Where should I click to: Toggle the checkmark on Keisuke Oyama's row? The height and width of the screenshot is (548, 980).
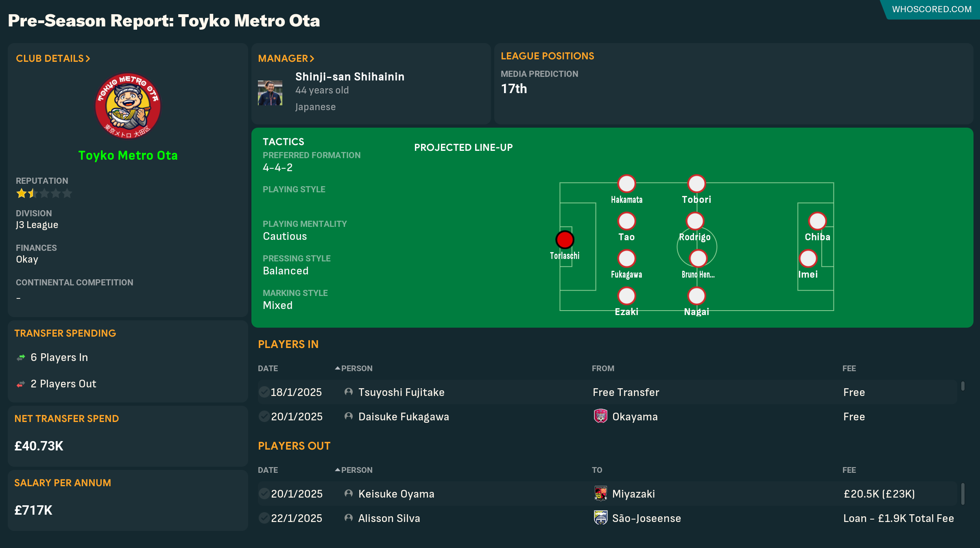pos(264,494)
